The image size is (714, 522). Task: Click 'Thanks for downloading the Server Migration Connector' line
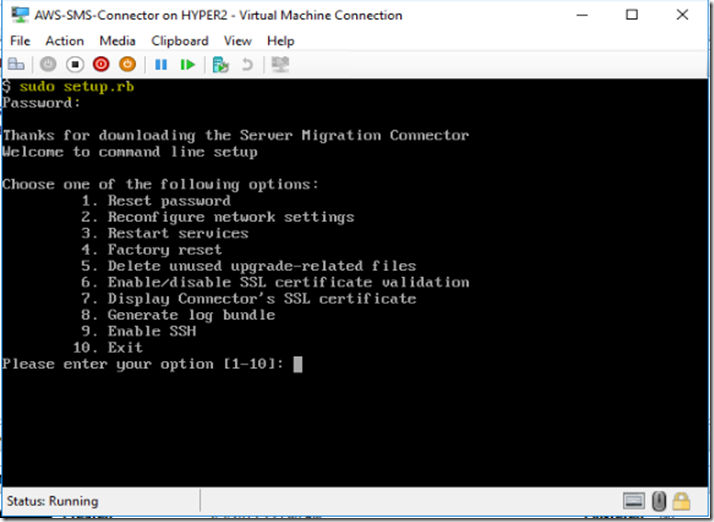pos(235,136)
